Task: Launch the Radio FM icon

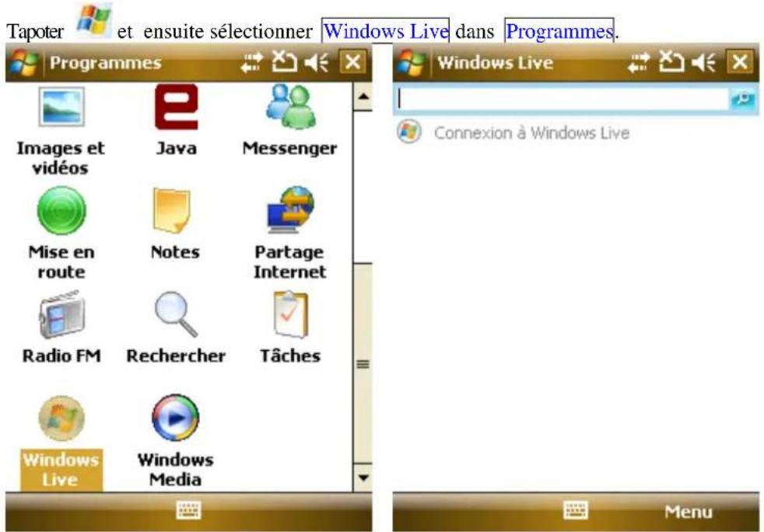Action: point(61,314)
